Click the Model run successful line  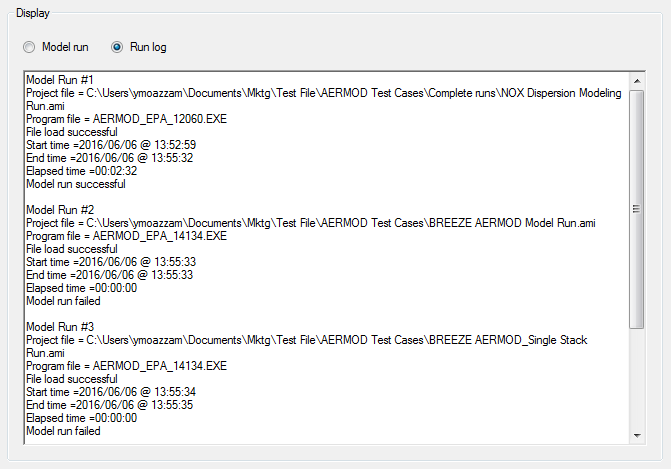click(76, 184)
